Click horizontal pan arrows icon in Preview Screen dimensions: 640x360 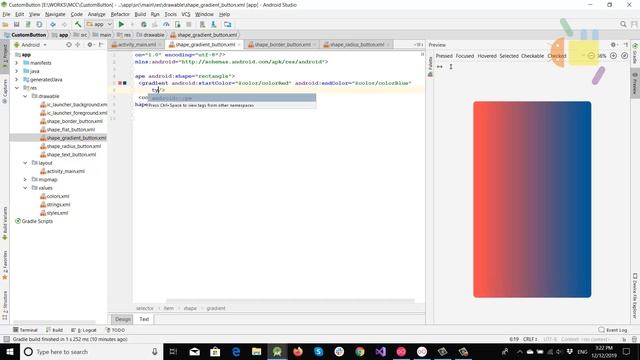point(440,67)
